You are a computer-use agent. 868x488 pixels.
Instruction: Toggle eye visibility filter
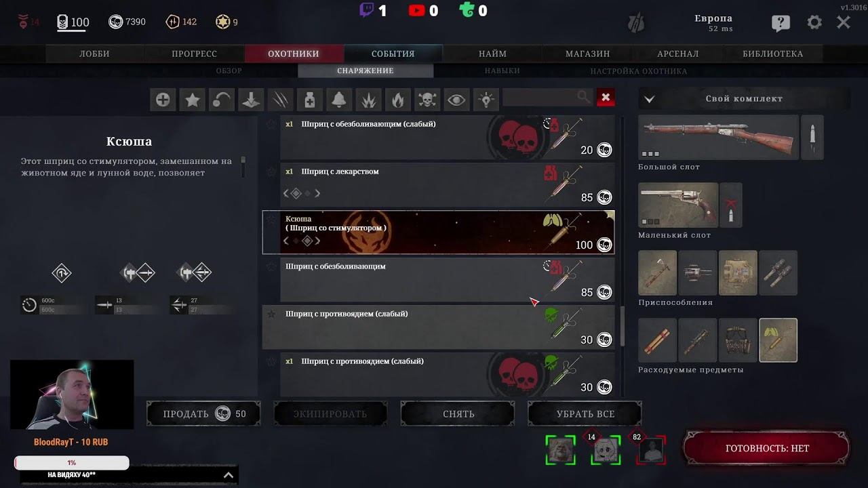click(456, 100)
